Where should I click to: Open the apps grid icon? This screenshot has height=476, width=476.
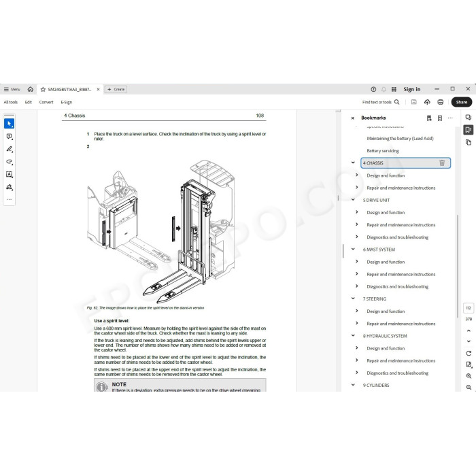point(394,89)
